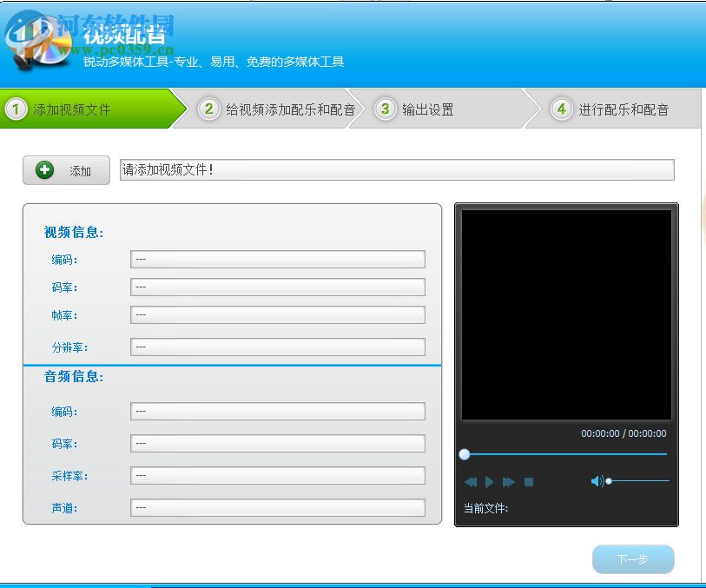Click the 视频信息 heading
706x588 pixels.
[x=74, y=232]
